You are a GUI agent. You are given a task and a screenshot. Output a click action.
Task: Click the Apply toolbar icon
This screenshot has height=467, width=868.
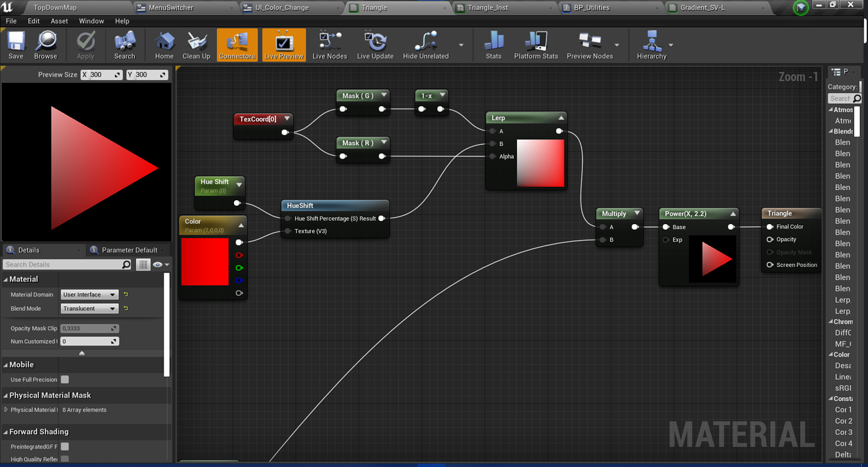click(86, 44)
